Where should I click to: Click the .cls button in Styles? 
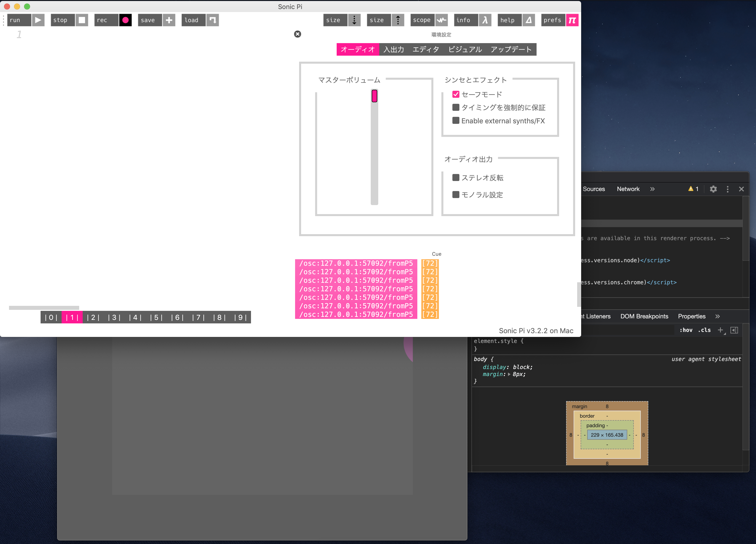pyautogui.click(x=704, y=330)
